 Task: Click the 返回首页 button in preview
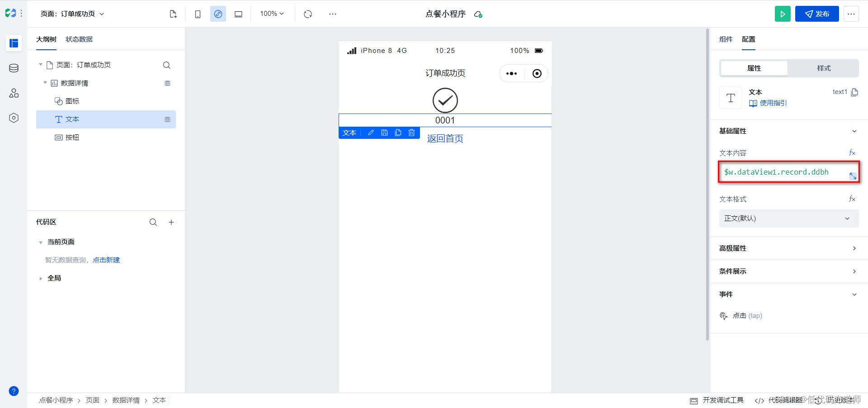445,138
